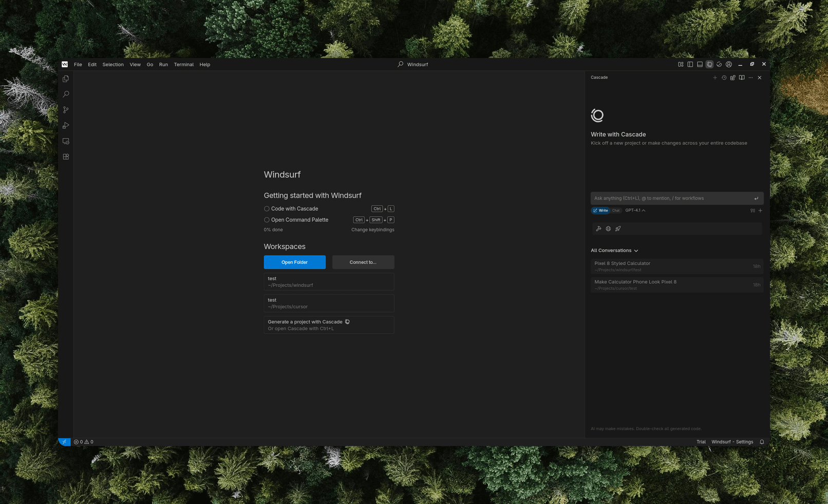Expand the All Conversations dropdown
This screenshot has width=828, height=504.
coord(614,250)
